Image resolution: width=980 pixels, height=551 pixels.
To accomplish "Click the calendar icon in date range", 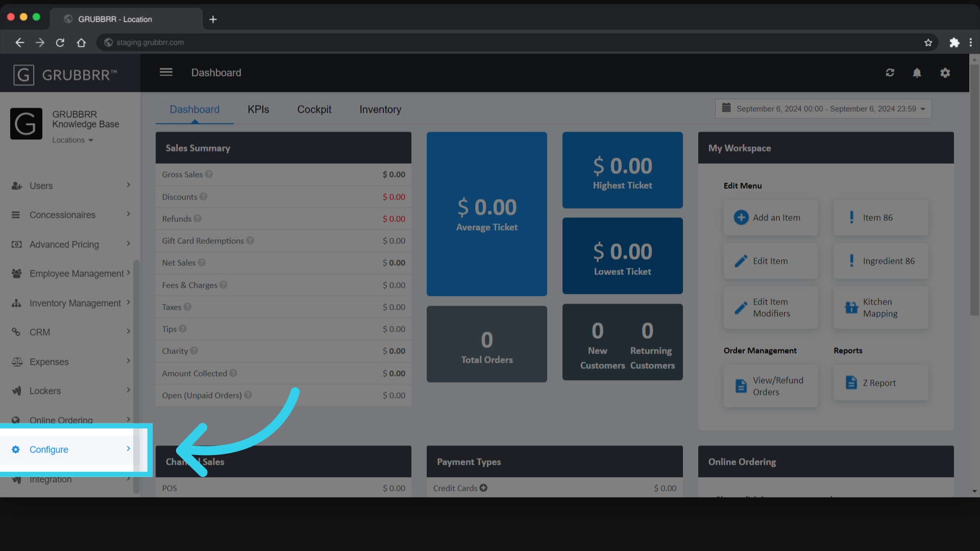I will [726, 108].
